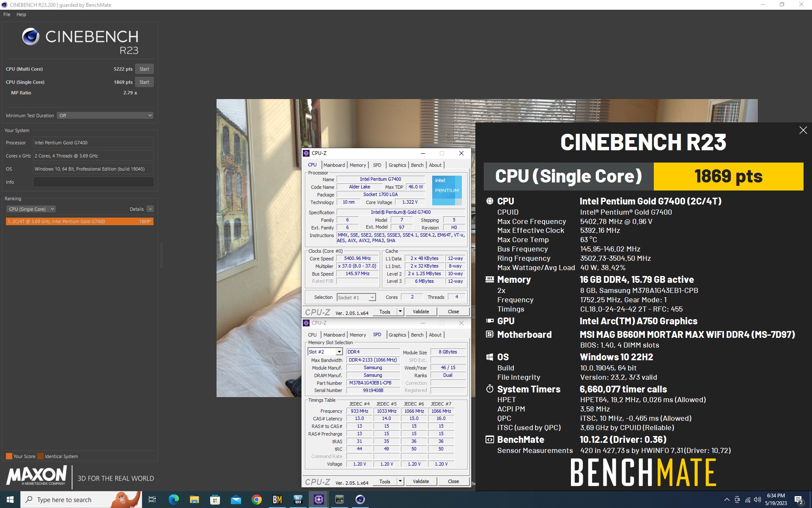The width and height of the screenshot is (812, 508).
Task: Click the System Timers stopwatch icon
Action: pos(490,389)
